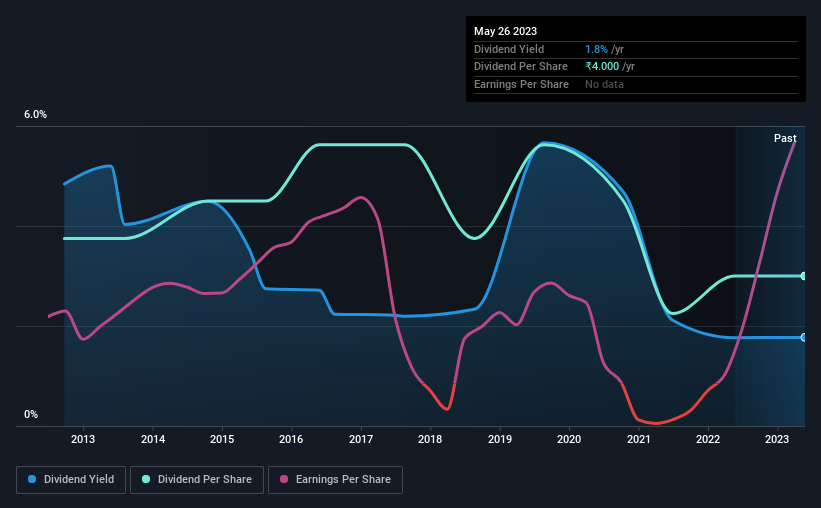This screenshot has height=508, width=821.
Task: Click the blue end-point marker of Dividend Yield
Action: point(804,337)
